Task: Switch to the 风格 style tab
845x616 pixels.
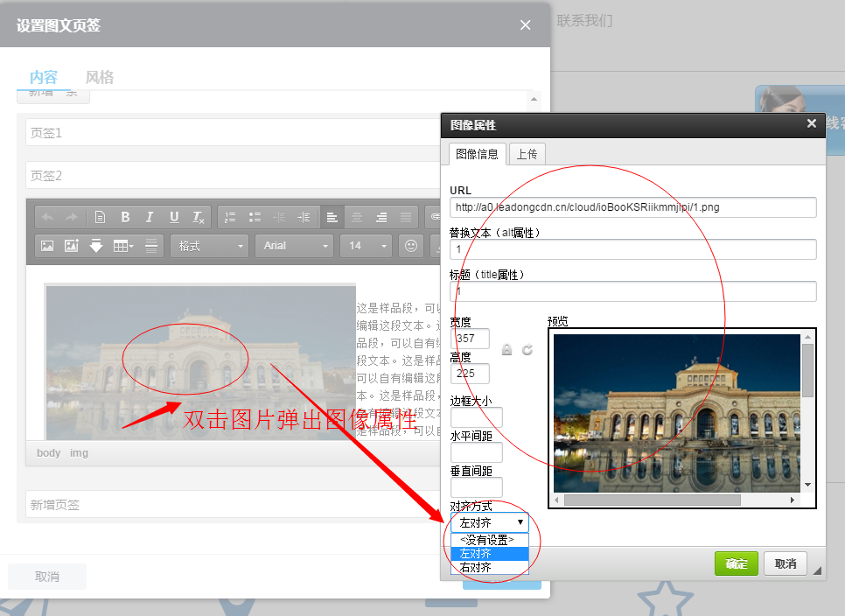Action: (99, 77)
